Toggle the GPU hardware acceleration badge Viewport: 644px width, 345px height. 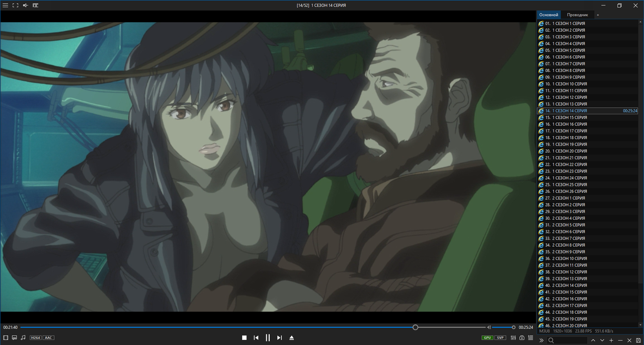pos(488,337)
